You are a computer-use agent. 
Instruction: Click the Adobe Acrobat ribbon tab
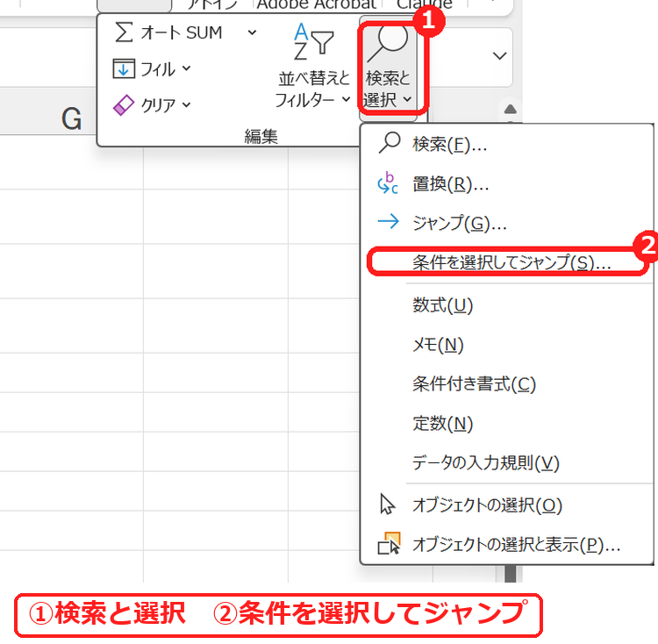(x=317, y=4)
